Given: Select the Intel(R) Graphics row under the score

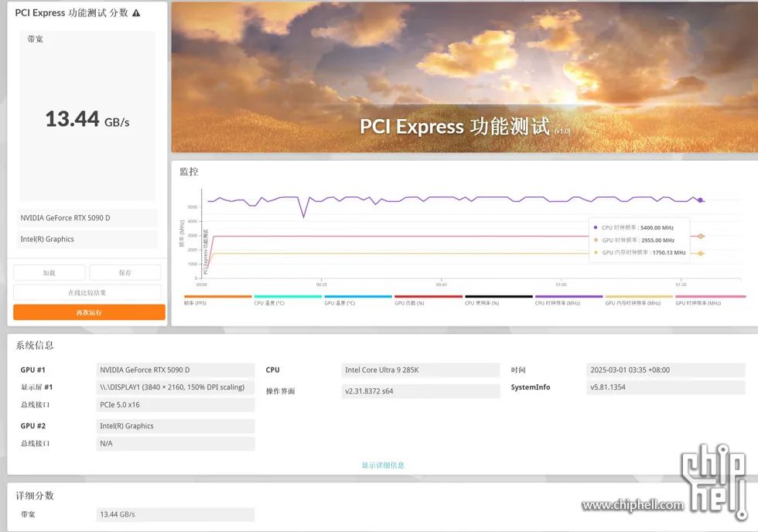Looking at the screenshot, I should coord(88,239).
